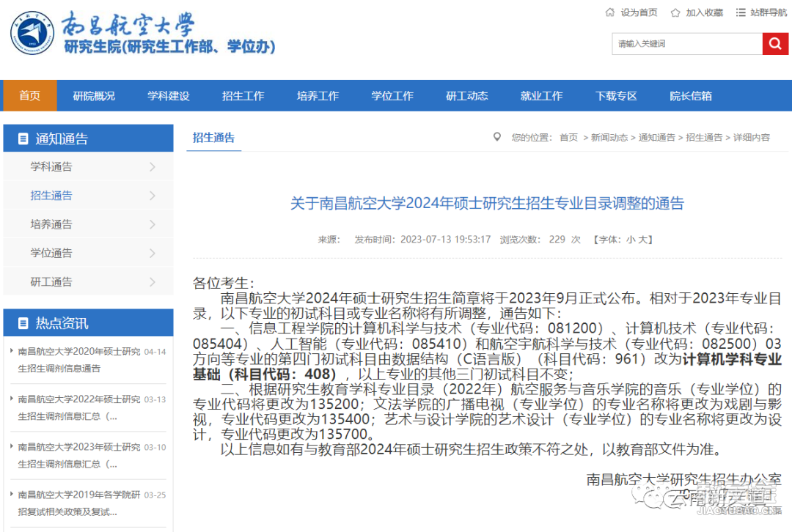This screenshot has height=532, width=792.
Task: Open the 2019年各学院研招复试相关政策 news item
Action: pyautogui.click(x=79, y=503)
